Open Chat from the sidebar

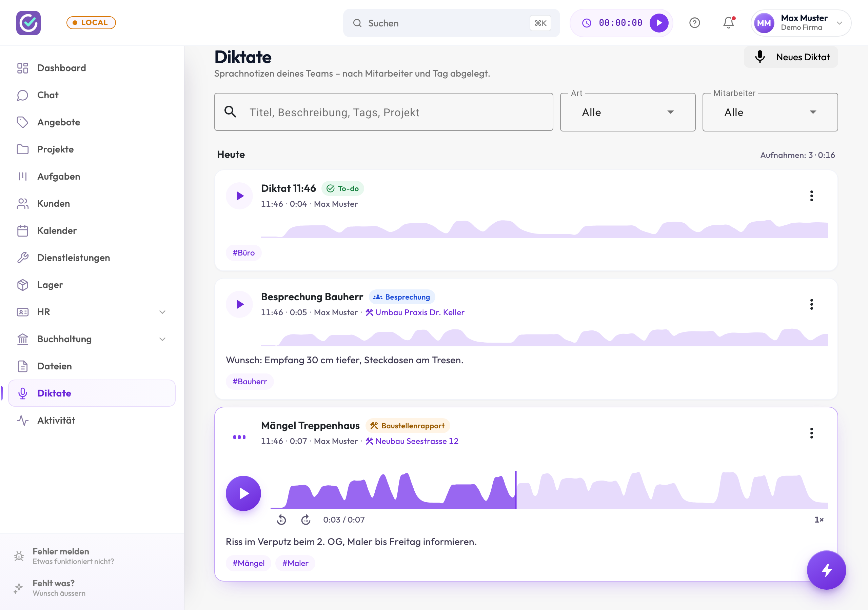click(x=92, y=95)
